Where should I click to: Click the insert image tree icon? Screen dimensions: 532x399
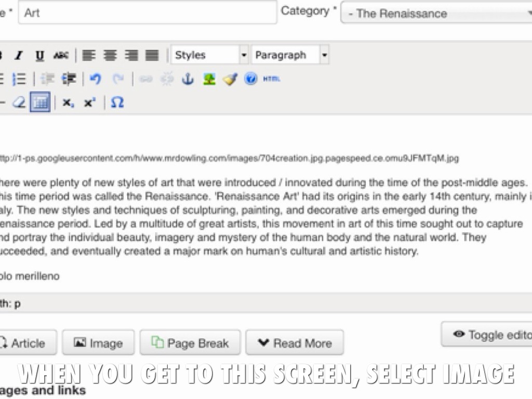tap(209, 79)
